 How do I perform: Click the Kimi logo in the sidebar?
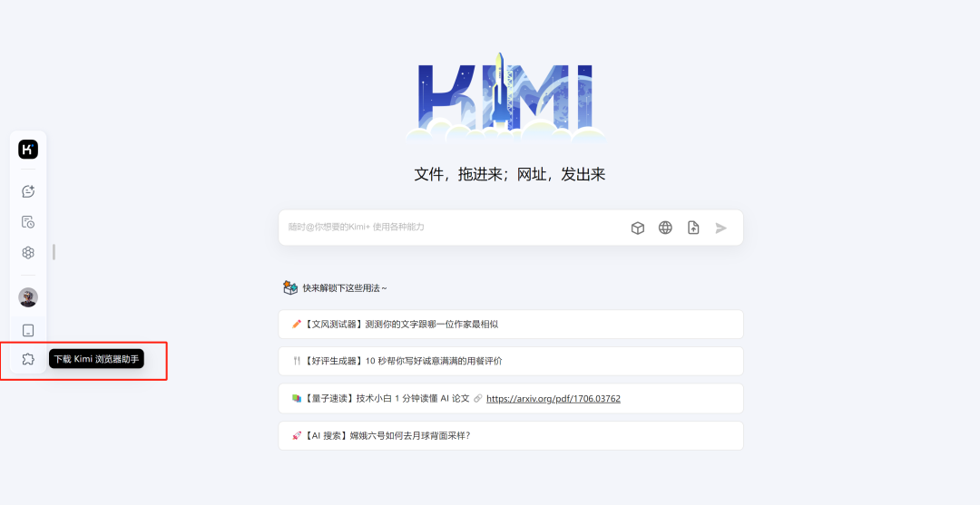28,150
